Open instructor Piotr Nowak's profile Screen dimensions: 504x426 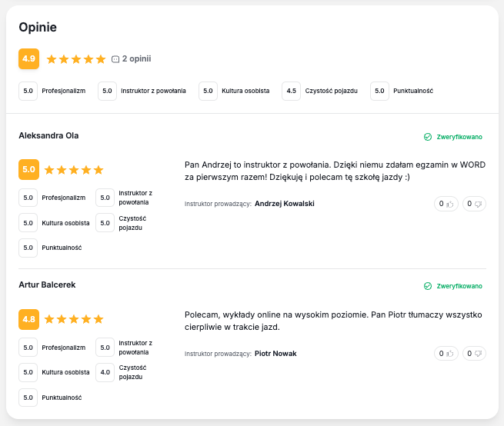(275, 354)
